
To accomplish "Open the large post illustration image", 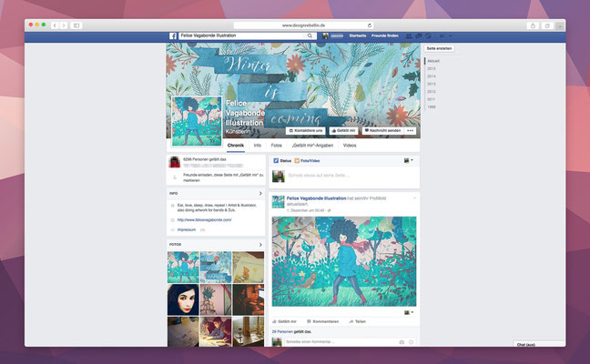I will tap(344, 261).
